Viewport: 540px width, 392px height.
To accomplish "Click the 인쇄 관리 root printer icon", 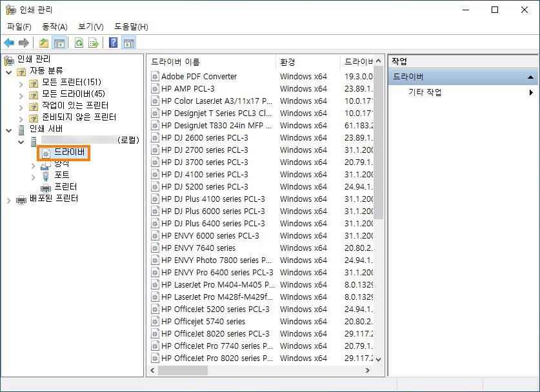I will pyautogui.click(x=9, y=59).
